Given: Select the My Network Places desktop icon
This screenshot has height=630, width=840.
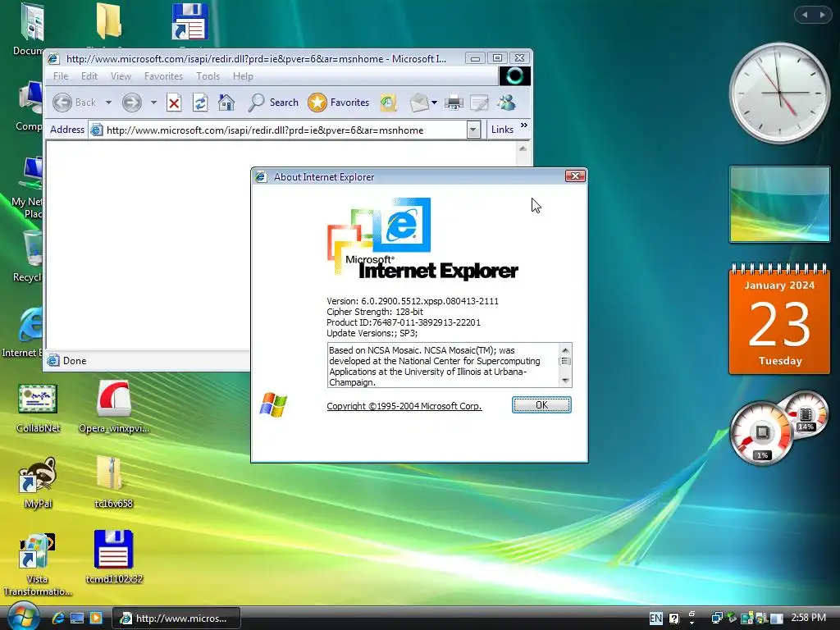Looking at the screenshot, I should tap(27, 188).
